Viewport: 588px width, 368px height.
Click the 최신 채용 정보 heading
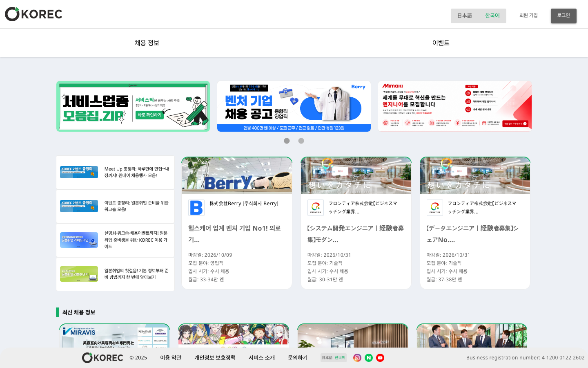[79, 312]
